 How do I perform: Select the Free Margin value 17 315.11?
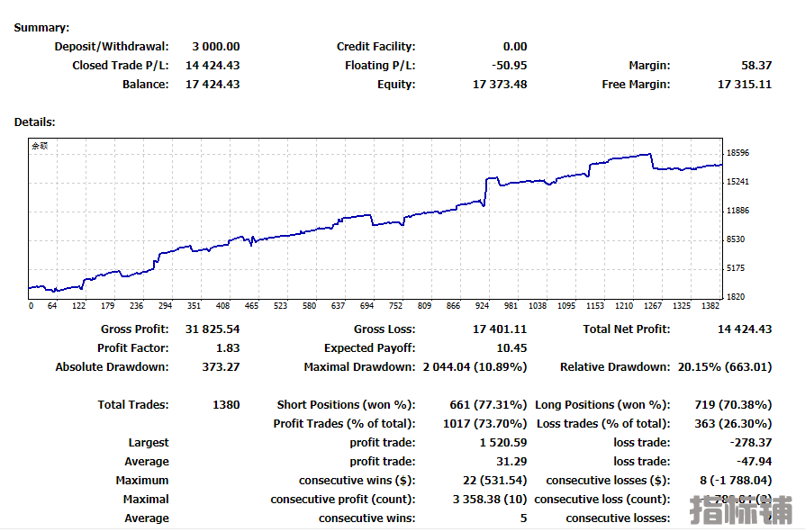tap(744, 85)
